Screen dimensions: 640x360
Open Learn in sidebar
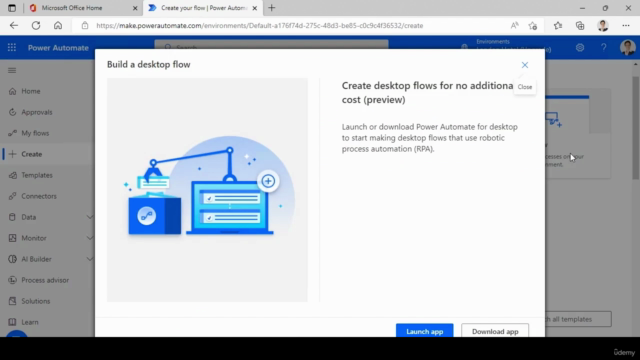(x=30, y=322)
